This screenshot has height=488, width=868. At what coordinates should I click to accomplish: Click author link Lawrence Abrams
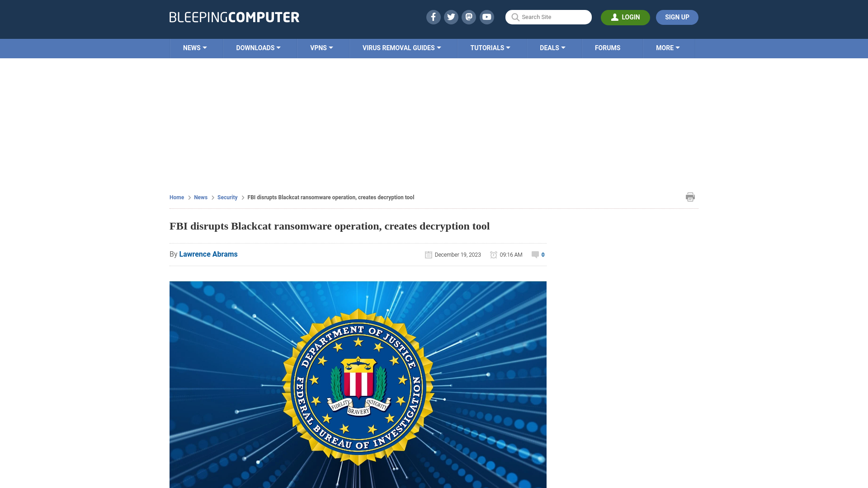pos(208,254)
